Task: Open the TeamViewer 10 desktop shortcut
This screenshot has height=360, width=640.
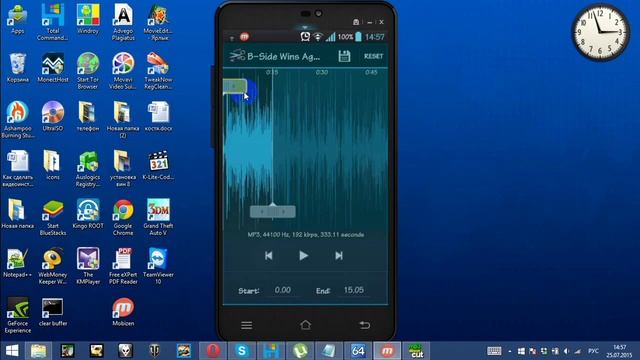Action: [x=158, y=266]
